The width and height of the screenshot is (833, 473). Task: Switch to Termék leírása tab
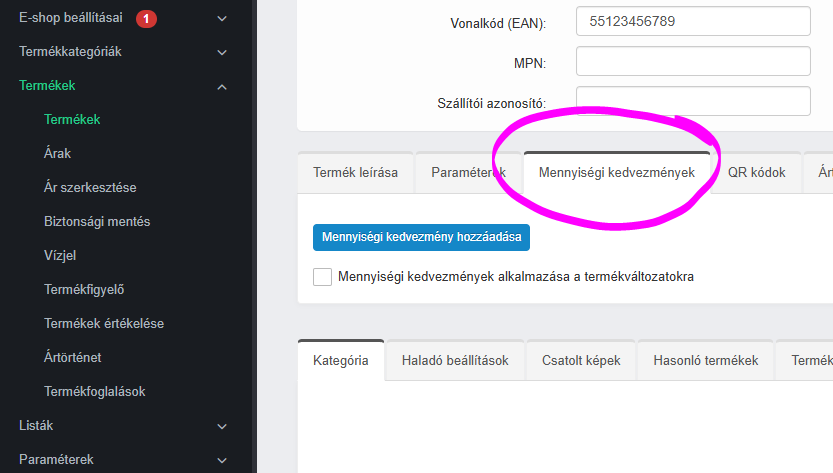(x=355, y=173)
